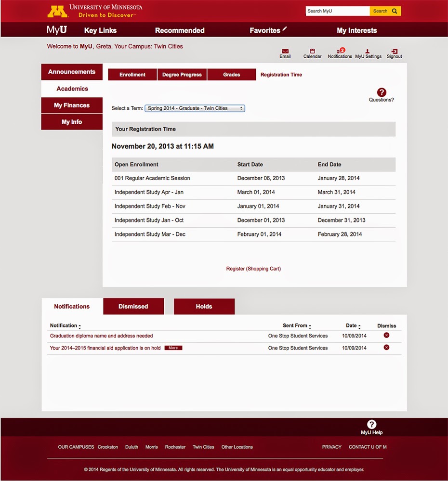Click inside the Search MyU field
The width and height of the screenshot is (448, 481).
click(337, 11)
